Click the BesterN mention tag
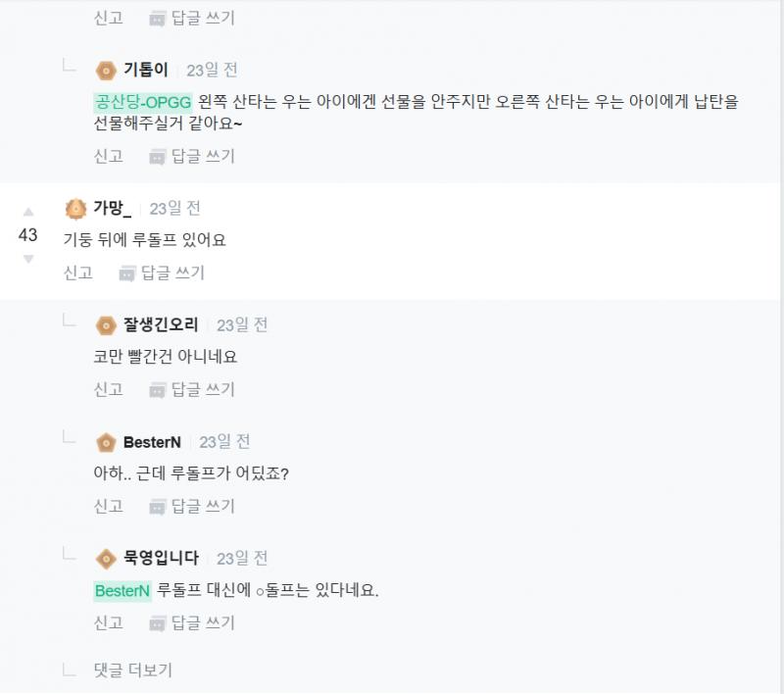This screenshot has height=694, width=784. [x=122, y=591]
